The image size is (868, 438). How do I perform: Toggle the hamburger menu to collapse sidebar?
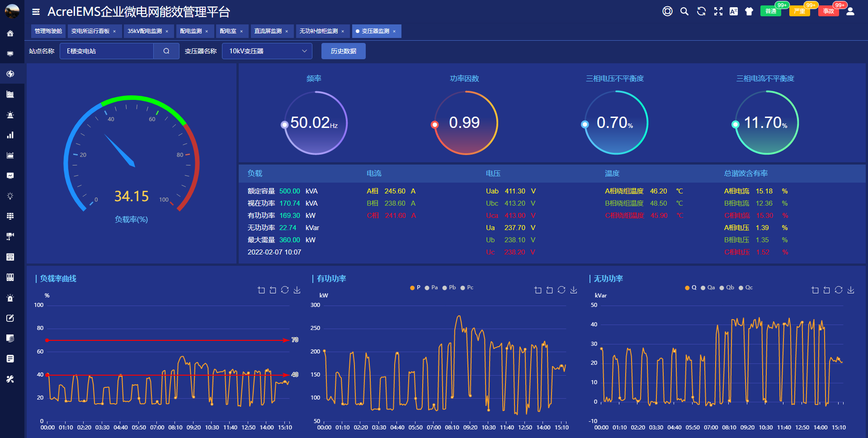coord(36,12)
